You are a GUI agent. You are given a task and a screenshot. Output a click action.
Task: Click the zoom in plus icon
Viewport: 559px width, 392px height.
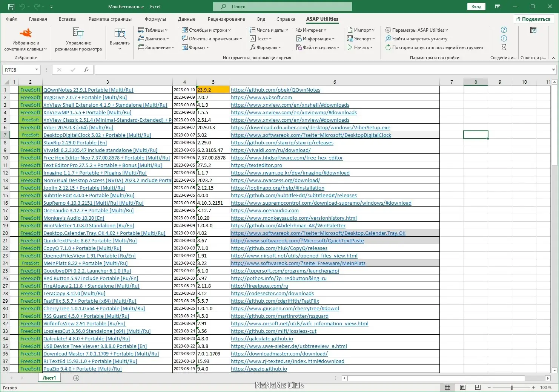pos(533,387)
